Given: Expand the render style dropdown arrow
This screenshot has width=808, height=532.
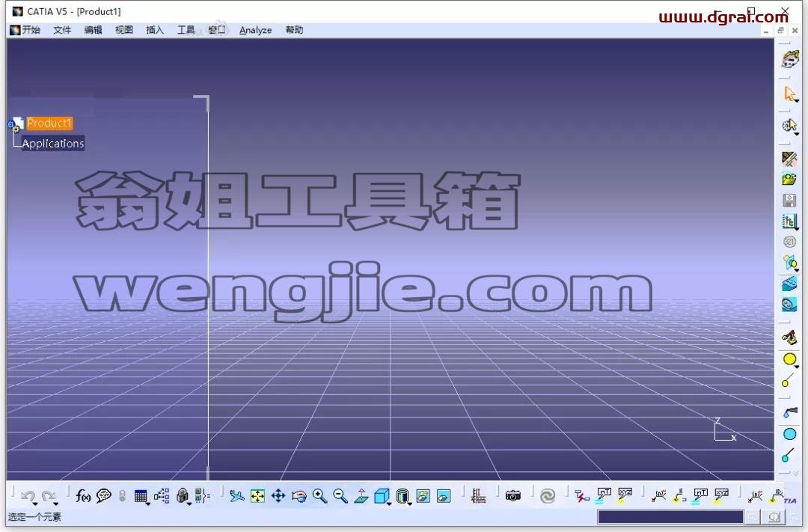Looking at the screenshot, I should point(410,504).
